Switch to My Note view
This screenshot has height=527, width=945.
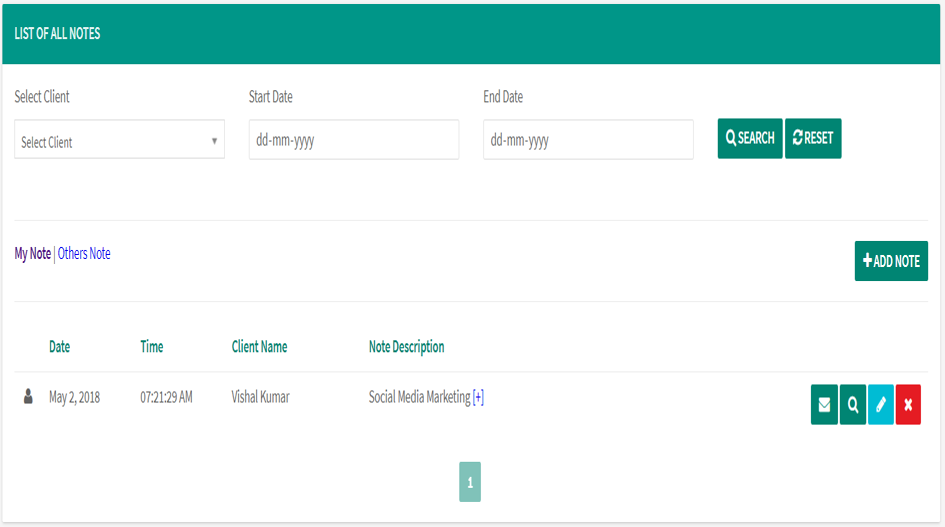click(33, 253)
